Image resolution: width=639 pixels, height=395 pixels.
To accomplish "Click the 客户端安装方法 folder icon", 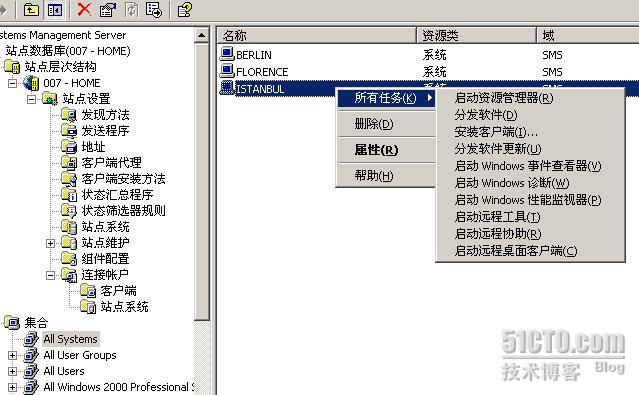I will click(x=69, y=179).
